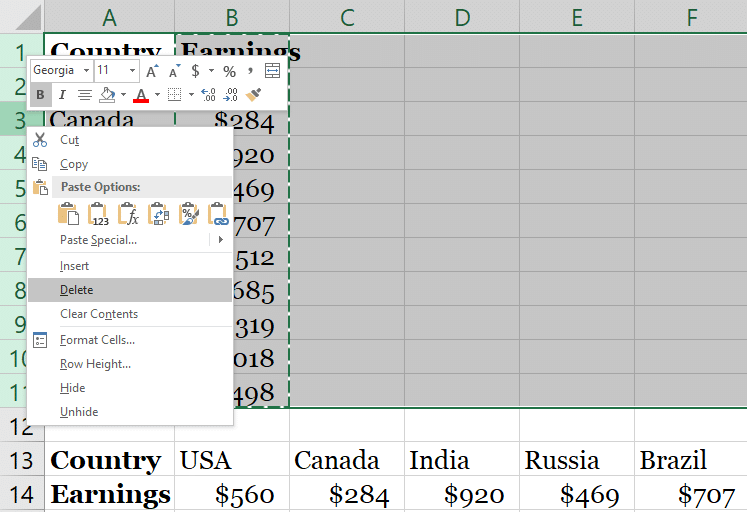Toggle Bold formatting off

[x=40, y=95]
